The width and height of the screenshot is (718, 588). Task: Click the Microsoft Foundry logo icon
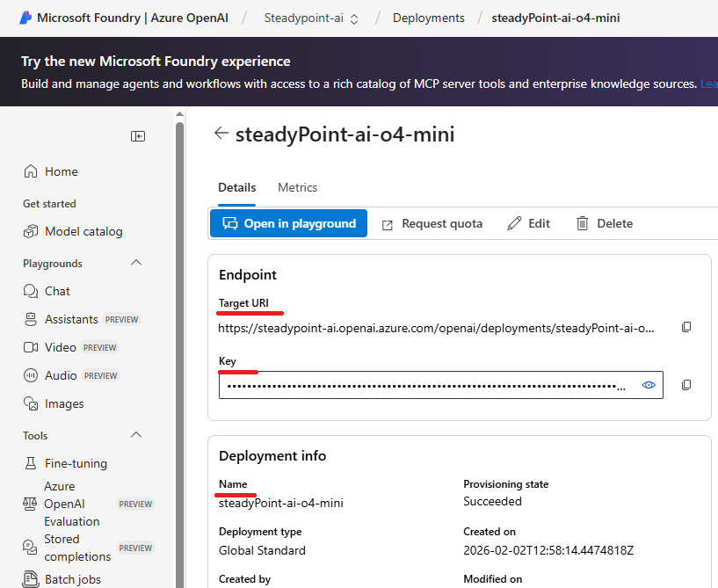click(25, 18)
